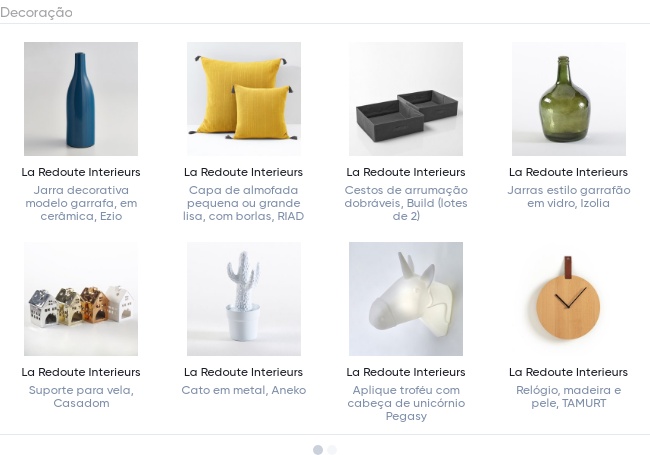Viewport: 650px width, 455px height.
Task: Open the 'Suporte para vela, Casadom' link
Action: tap(81, 396)
